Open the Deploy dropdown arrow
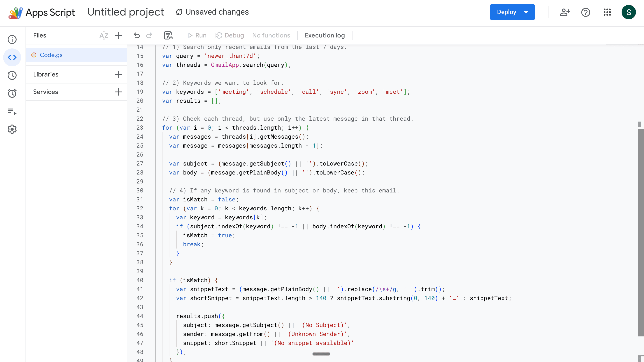This screenshot has height=362, width=644. point(526,12)
